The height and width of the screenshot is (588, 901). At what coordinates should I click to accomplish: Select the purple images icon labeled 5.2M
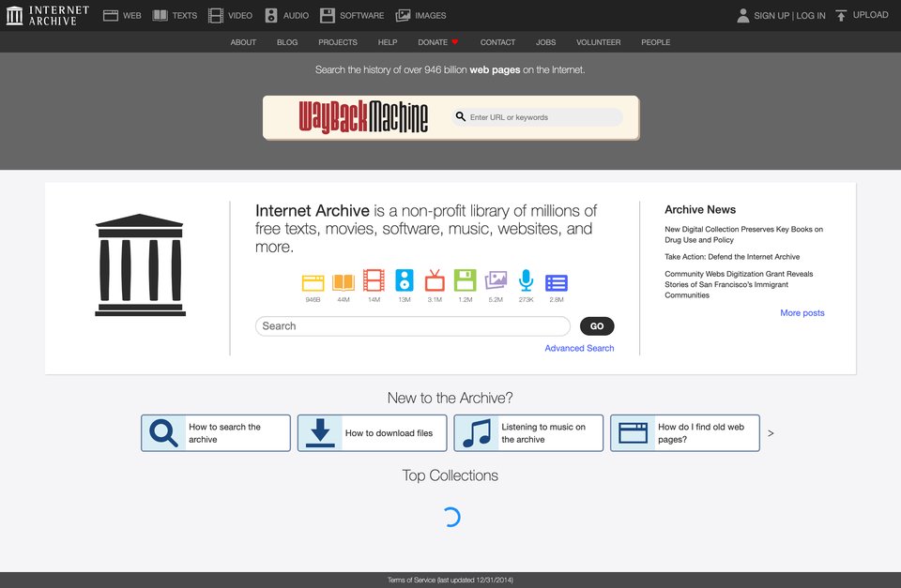496,280
